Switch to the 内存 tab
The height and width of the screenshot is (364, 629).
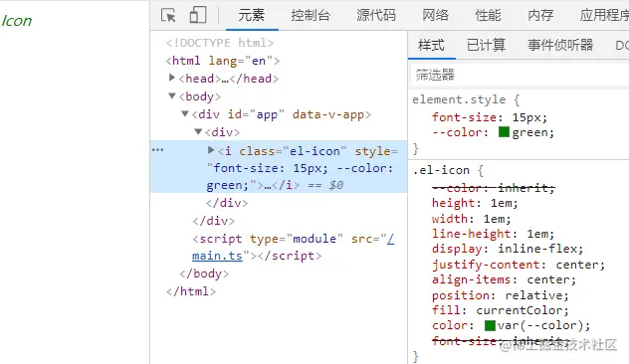click(x=540, y=15)
